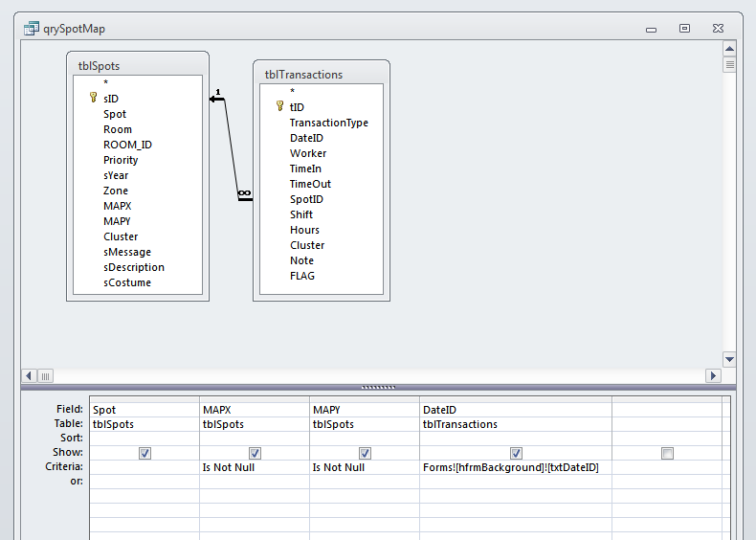Click the tID primary key icon in tblTransactions
Viewport: 756px width, 540px height.
click(x=279, y=106)
